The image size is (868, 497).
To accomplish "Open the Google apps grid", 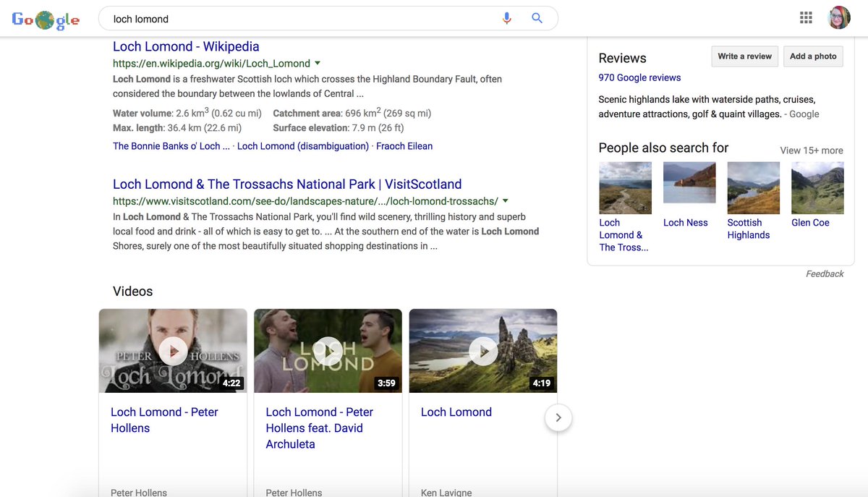I will [x=806, y=18].
